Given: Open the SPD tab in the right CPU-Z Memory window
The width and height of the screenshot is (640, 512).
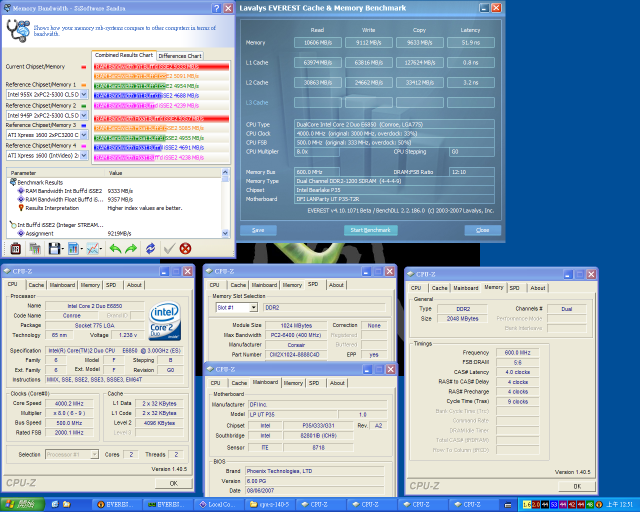Looking at the screenshot, I should tap(515, 288).
